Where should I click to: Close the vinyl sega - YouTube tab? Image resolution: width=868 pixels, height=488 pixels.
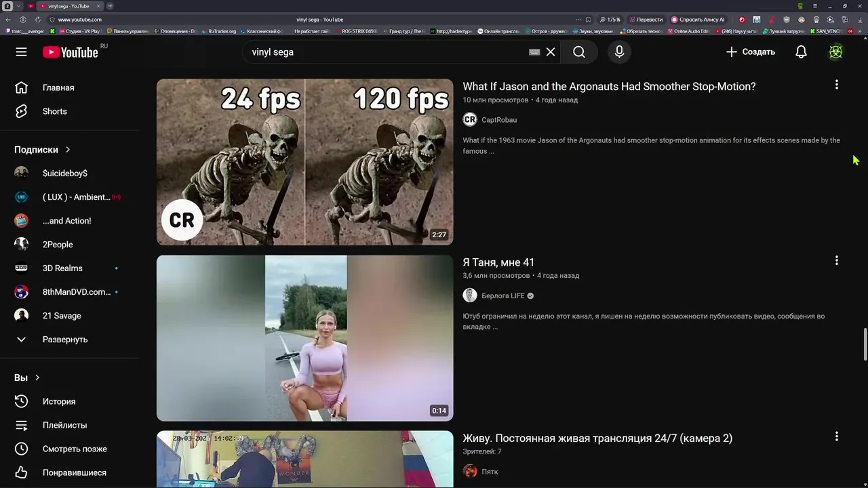click(x=99, y=6)
